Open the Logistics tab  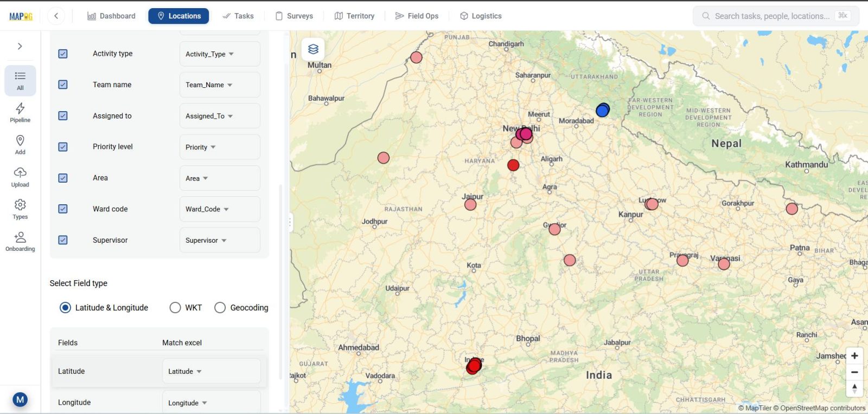pos(481,16)
